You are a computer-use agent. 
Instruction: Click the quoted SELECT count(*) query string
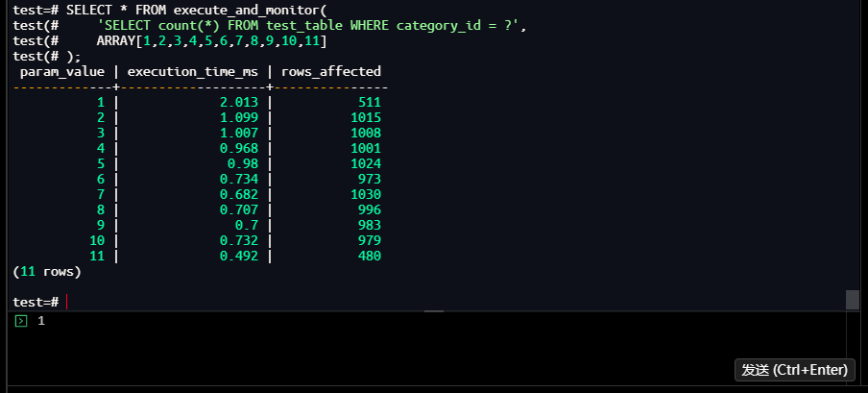tap(312, 25)
